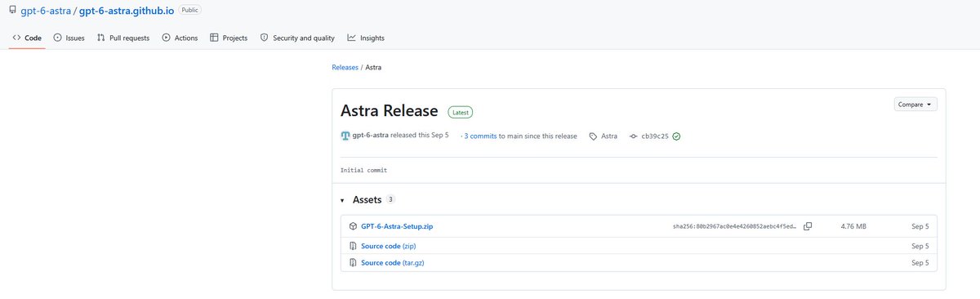Screen dimensions: 980x299
Task: Open the gpt-6-astra author link
Action: coord(372,136)
